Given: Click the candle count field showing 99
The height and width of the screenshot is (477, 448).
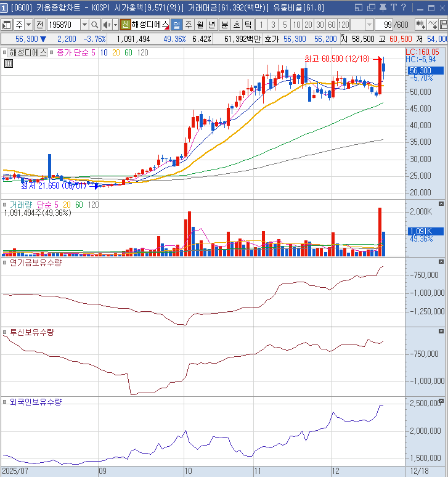Looking at the screenshot, I should pos(387,25).
